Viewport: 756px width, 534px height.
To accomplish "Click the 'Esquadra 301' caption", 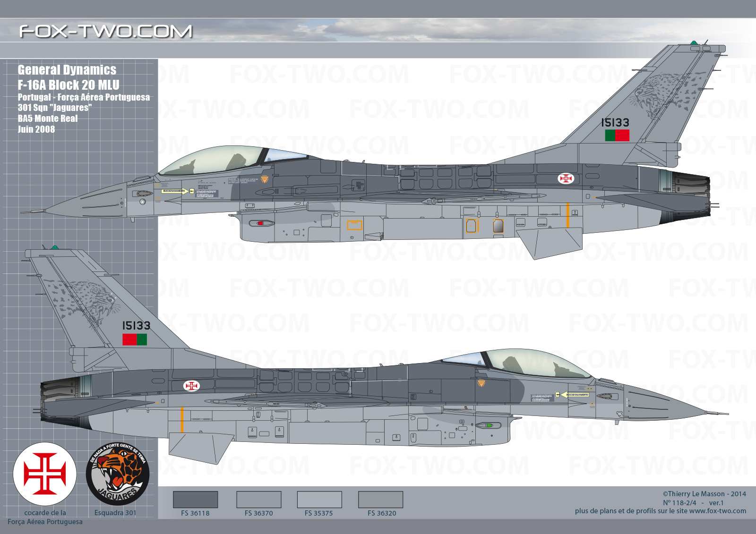I will click(x=115, y=513).
